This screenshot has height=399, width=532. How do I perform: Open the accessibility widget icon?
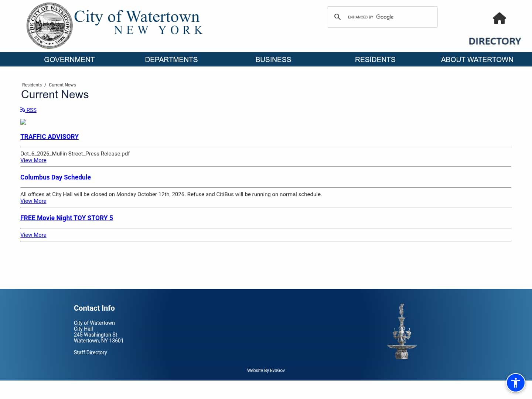[x=516, y=382]
